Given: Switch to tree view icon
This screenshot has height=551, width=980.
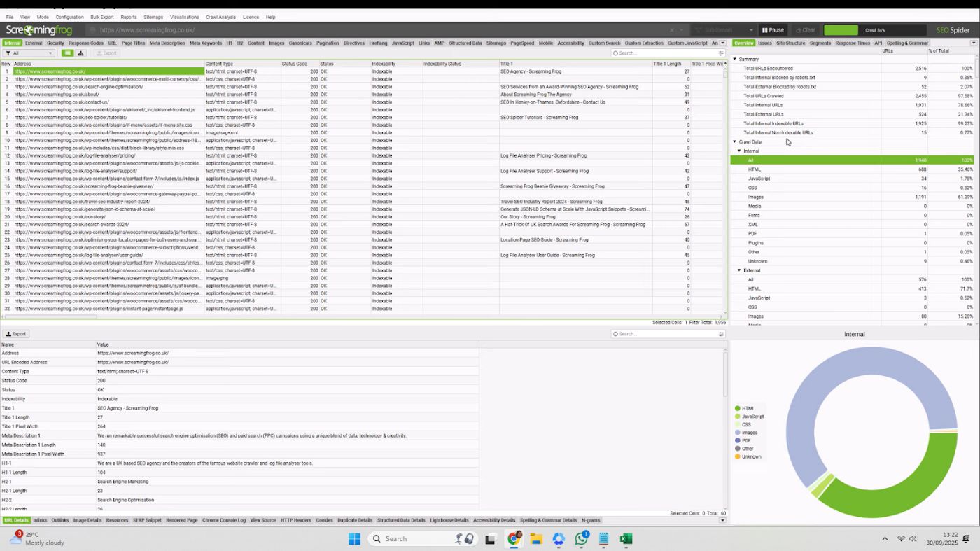Looking at the screenshot, I should (80, 53).
